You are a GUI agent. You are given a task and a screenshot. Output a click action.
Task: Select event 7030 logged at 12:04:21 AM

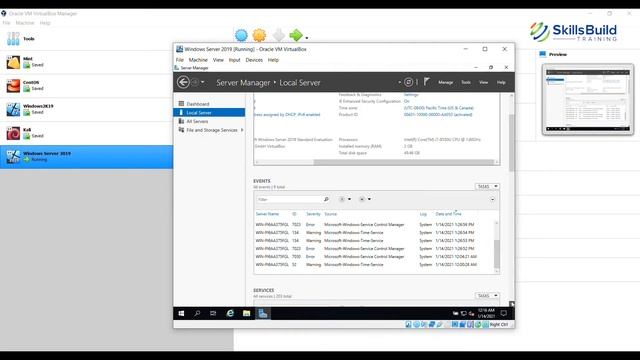[374, 257]
